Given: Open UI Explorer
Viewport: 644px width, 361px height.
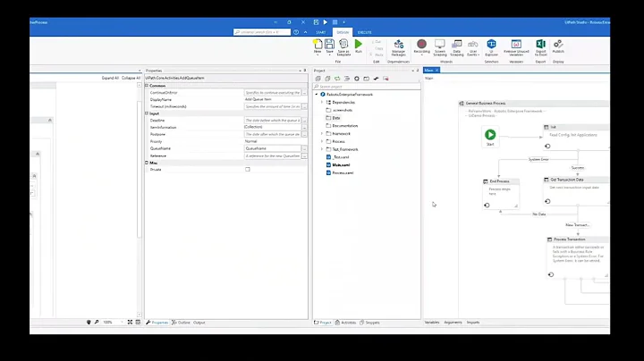Looking at the screenshot, I should pos(491,47).
